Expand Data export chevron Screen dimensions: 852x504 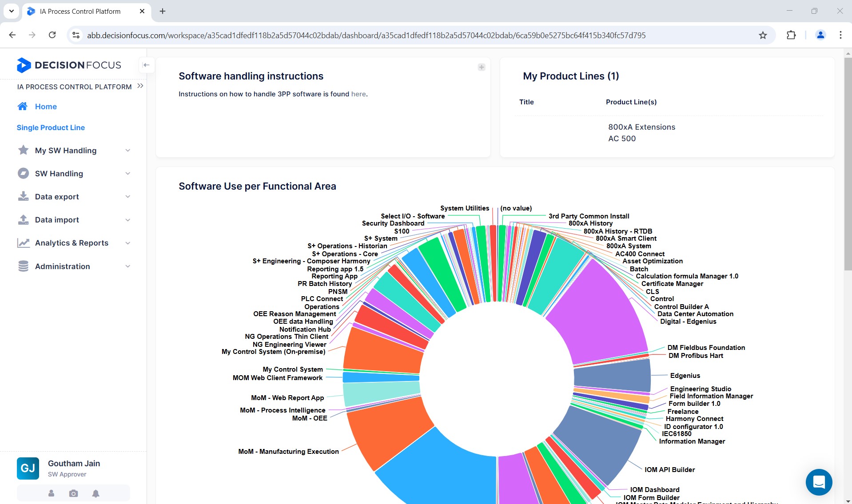128,197
